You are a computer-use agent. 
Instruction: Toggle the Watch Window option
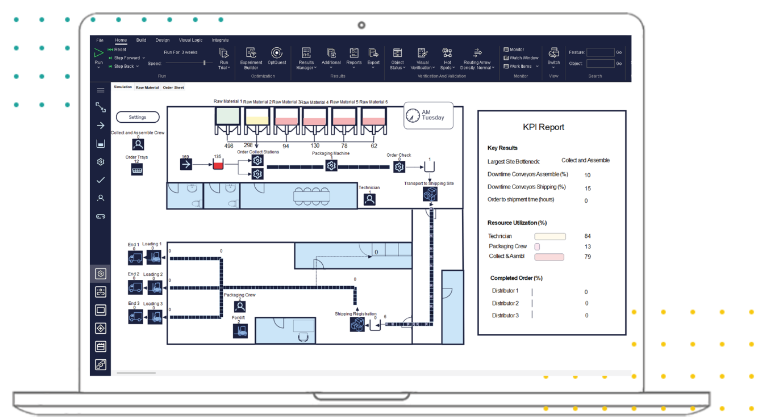[521, 58]
